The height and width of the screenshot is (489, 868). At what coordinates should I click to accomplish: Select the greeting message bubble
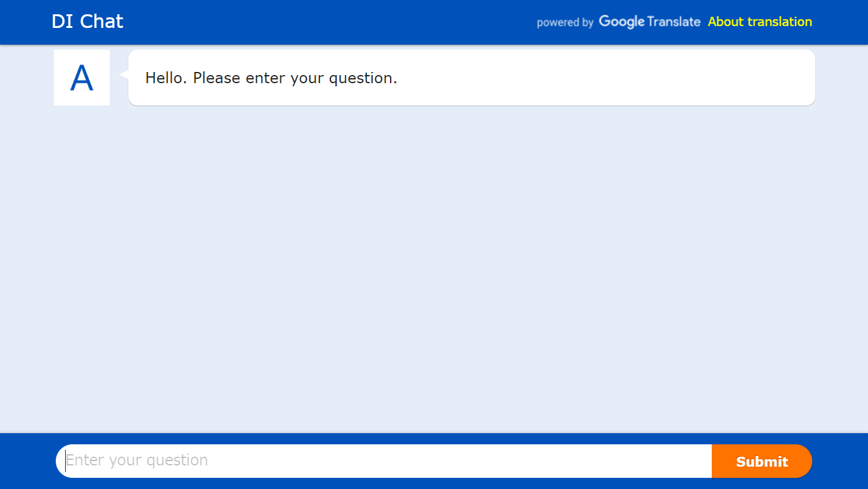click(x=471, y=78)
